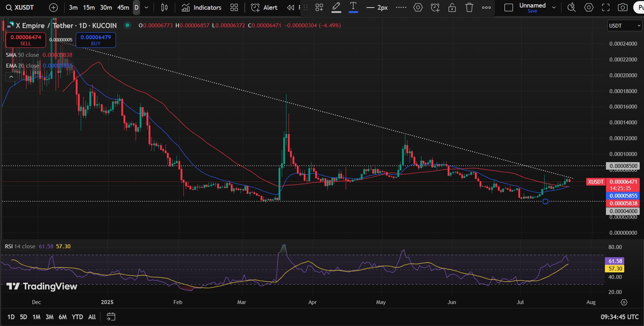
Task: Click the SELL 0.00006474 button
Action: tap(26, 40)
